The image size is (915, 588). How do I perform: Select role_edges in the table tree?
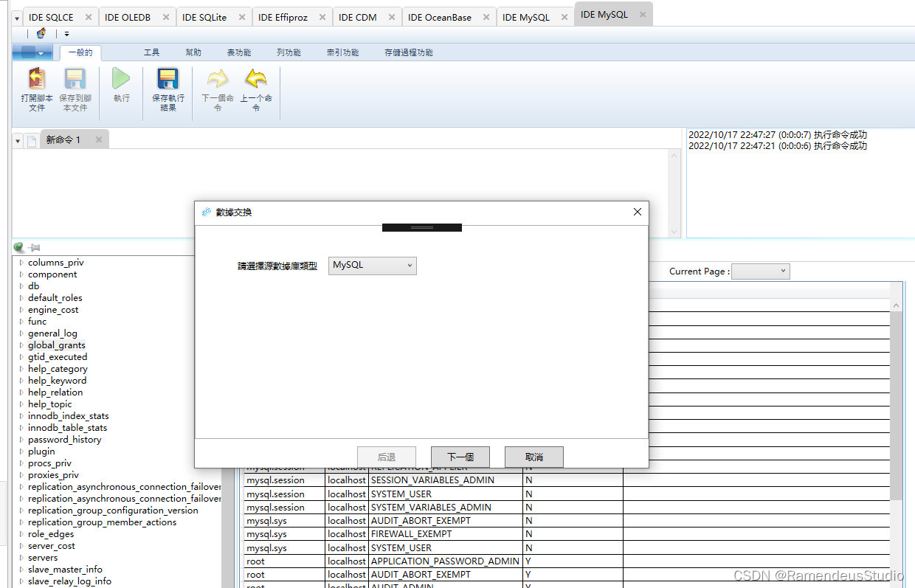tap(51, 534)
